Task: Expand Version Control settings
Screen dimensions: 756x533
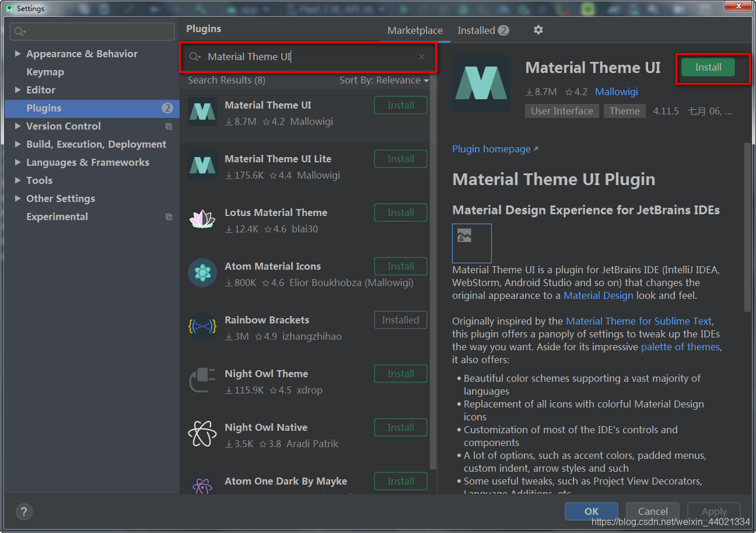Action: click(18, 126)
